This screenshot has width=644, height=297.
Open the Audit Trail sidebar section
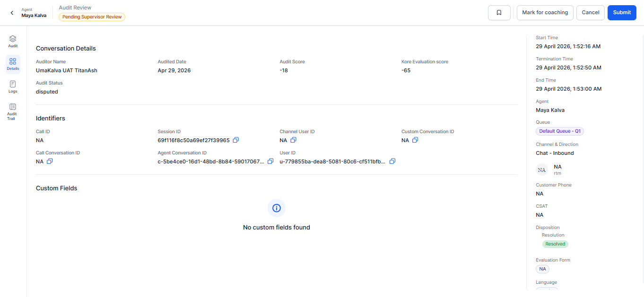tap(13, 111)
